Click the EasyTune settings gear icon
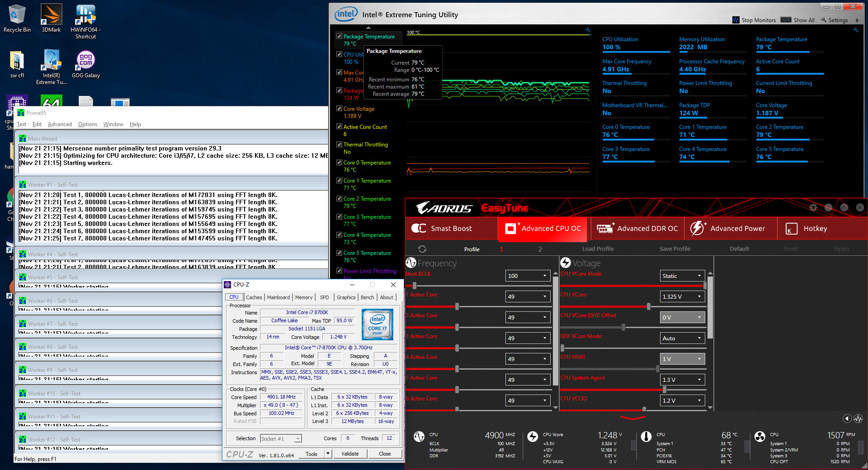Screen dimensions: 868x470 813,207
